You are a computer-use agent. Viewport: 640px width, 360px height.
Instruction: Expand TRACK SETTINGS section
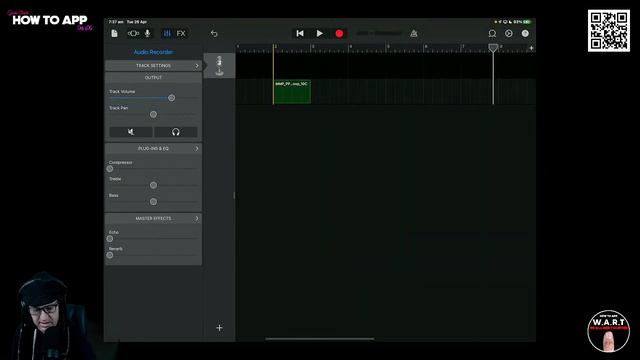coord(153,66)
